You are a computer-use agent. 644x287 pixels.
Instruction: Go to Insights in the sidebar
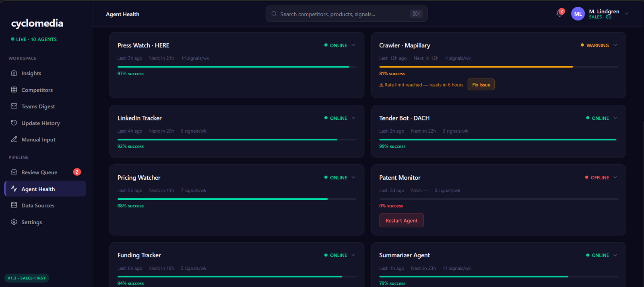(45, 73)
